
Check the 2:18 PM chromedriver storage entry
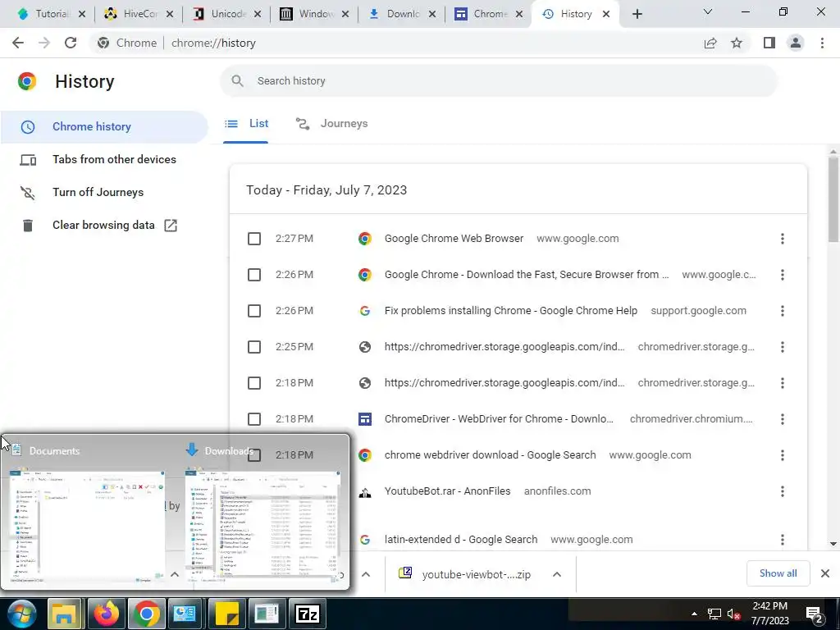coord(254,383)
